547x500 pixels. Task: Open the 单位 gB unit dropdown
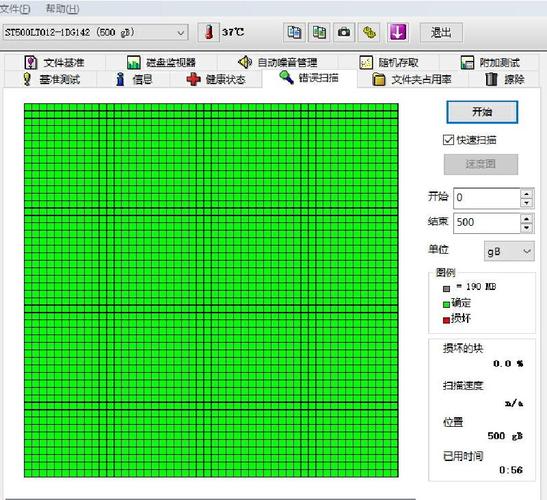[509, 251]
